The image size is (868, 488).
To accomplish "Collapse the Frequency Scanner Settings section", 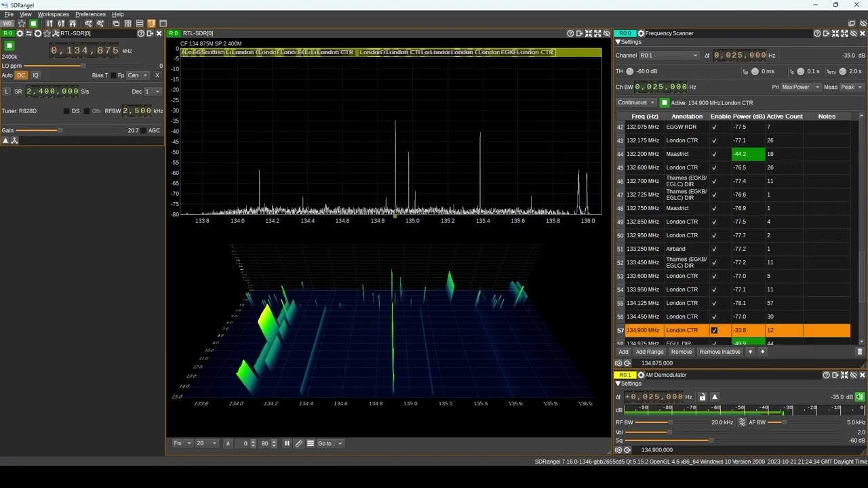I will 618,42.
